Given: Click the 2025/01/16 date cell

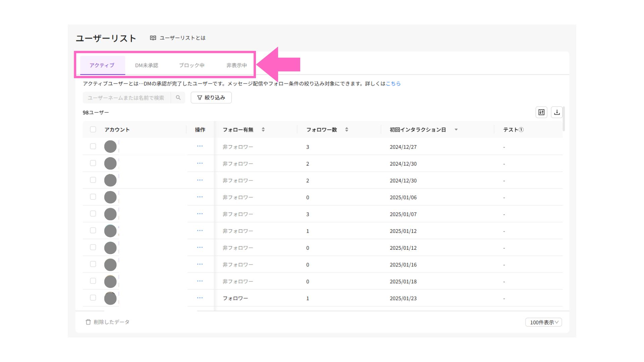Looking at the screenshot, I should coord(403,264).
